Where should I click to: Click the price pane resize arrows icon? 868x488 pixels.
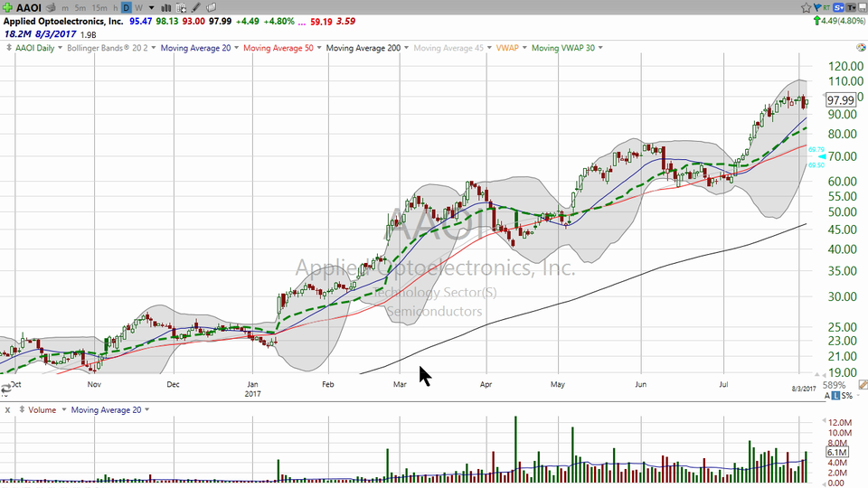[9, 48]
